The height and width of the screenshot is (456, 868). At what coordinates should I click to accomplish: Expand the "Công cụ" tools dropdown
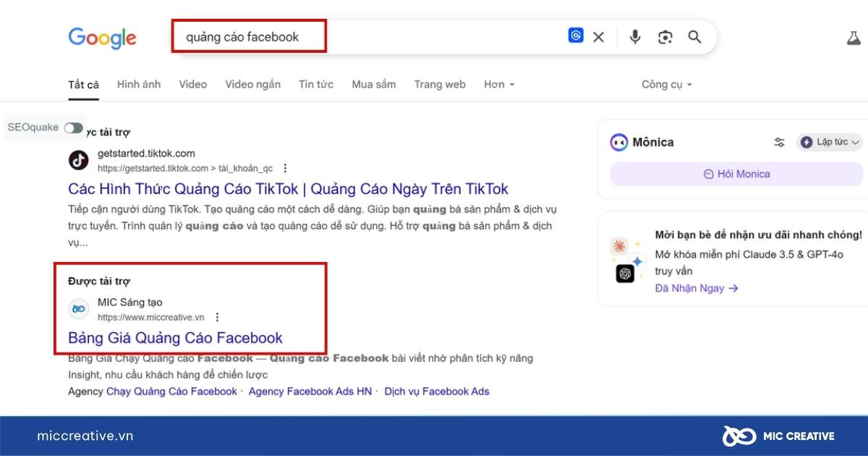pos(667,85)
